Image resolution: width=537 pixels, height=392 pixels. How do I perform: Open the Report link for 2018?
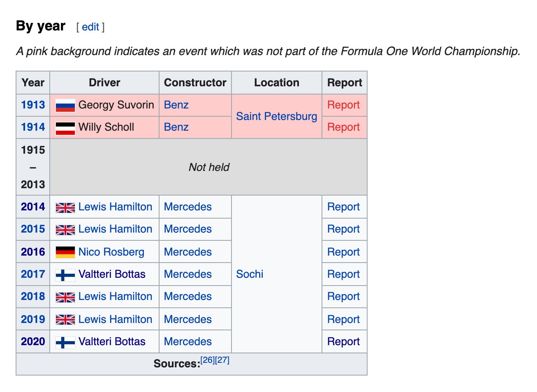[x=343, y=296]
